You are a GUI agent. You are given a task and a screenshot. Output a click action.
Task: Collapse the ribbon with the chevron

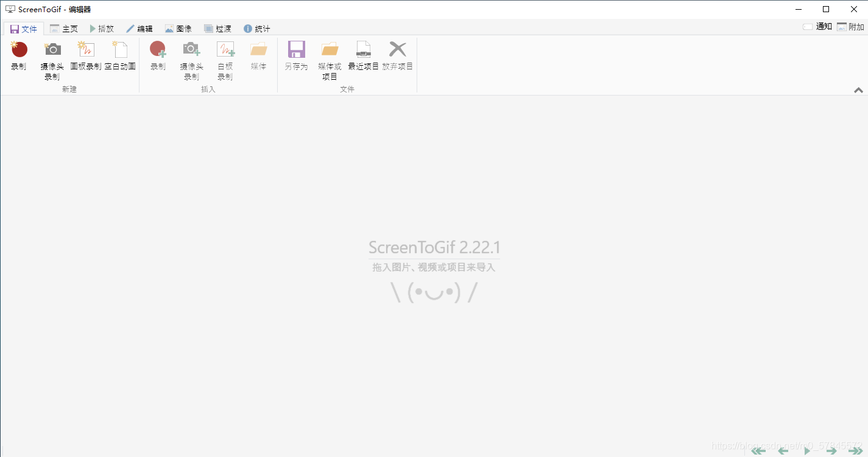(858, 90)
